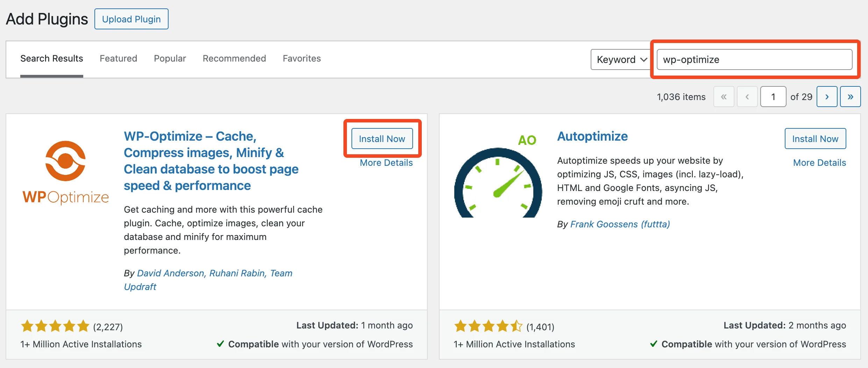
Task: Open the Recommended tab
Action: pyautogui.click(x=234, y=58)
